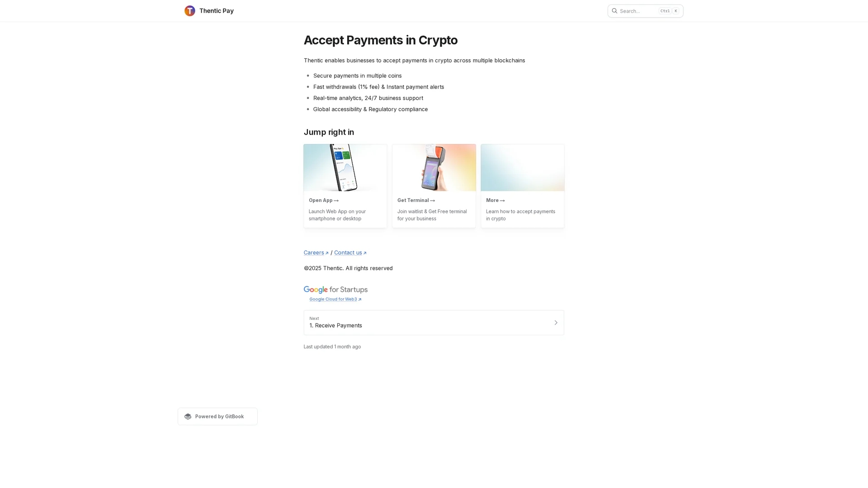
Task: Click 'Learn how to accept payments' description
Action: (520, 215)
